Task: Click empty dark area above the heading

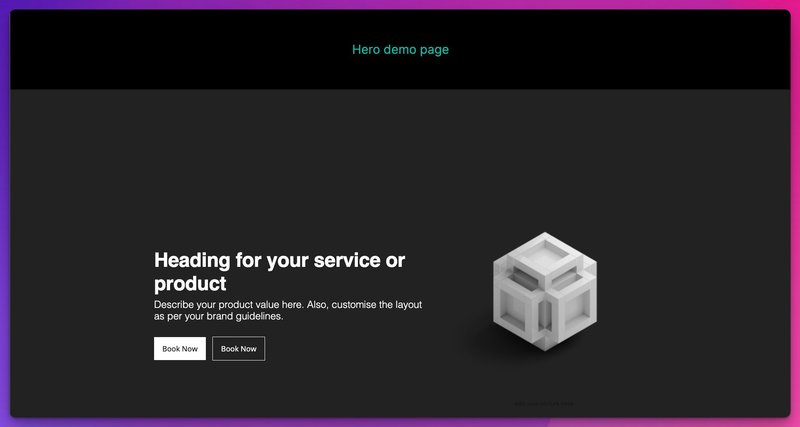Action: tap(280, 170)
